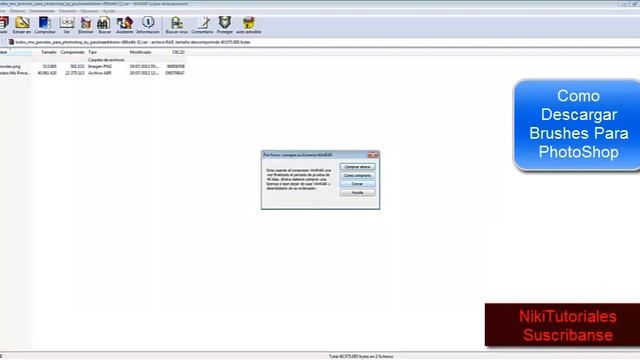The width and height of the screenshot is (640, 360).
Task: Sort by the Modificado column header
Action: 140,52
